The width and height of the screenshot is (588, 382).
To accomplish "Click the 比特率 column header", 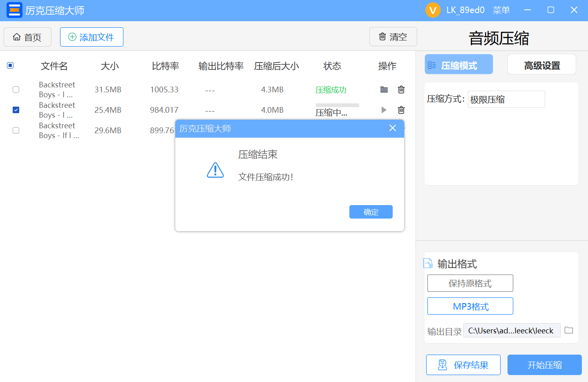I will [165, 66].
